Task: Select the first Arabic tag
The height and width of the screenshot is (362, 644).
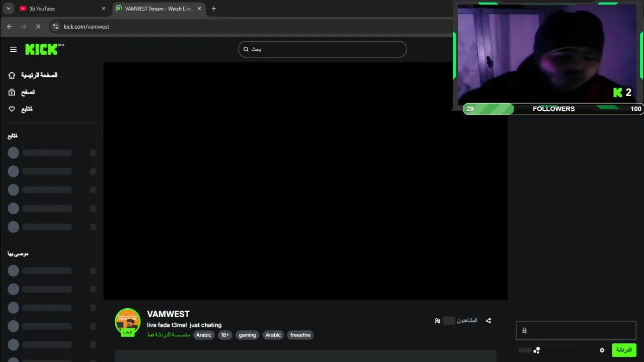Action: tap(204, 335)
